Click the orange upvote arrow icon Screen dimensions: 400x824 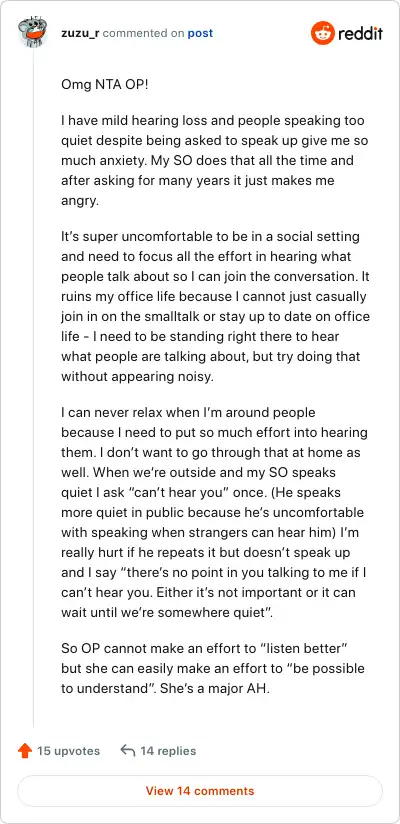(25, 750)
